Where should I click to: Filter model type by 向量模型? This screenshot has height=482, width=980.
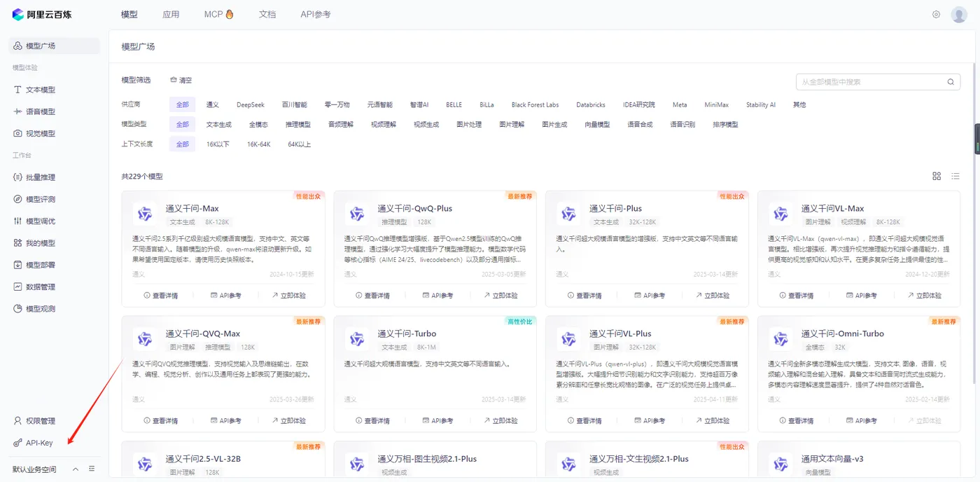(x=597, y=124)
